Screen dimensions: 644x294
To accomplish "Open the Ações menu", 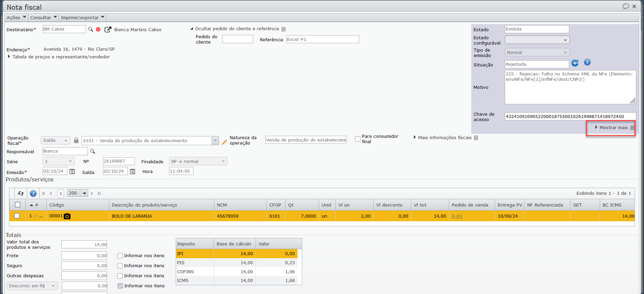I will coord(16,17).
